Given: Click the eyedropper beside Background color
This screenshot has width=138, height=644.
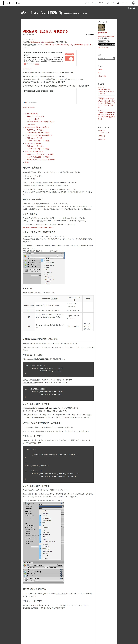Looking at the screenshot, I should coord(63,507).
